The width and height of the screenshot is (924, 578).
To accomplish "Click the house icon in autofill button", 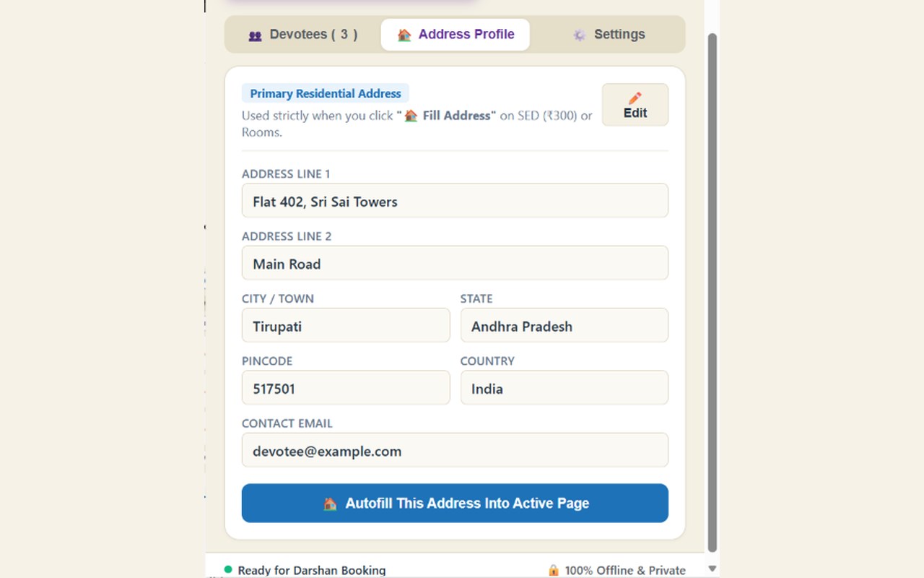I will coord(330,504).
